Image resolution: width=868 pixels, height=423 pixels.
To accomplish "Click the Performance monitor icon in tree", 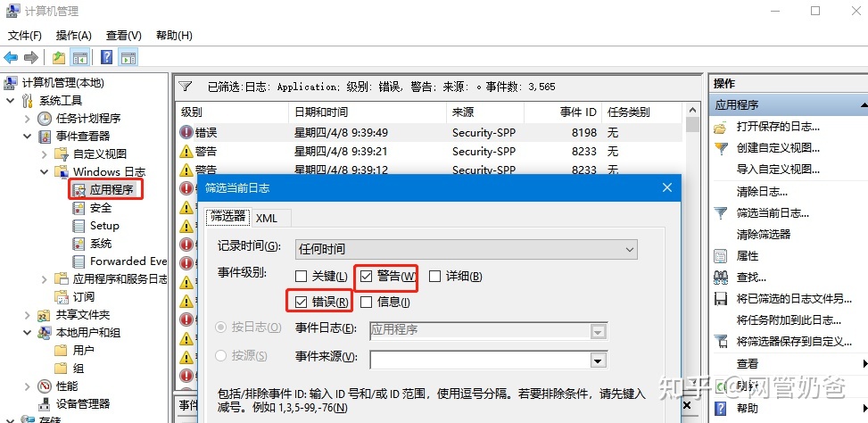I will click(45, 386).
